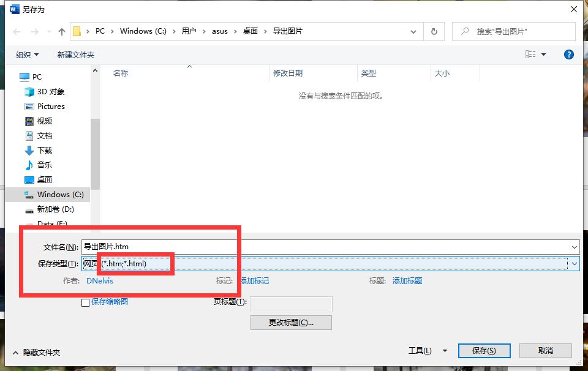Open the 保存类型 file format dropdown

point(575,263)
